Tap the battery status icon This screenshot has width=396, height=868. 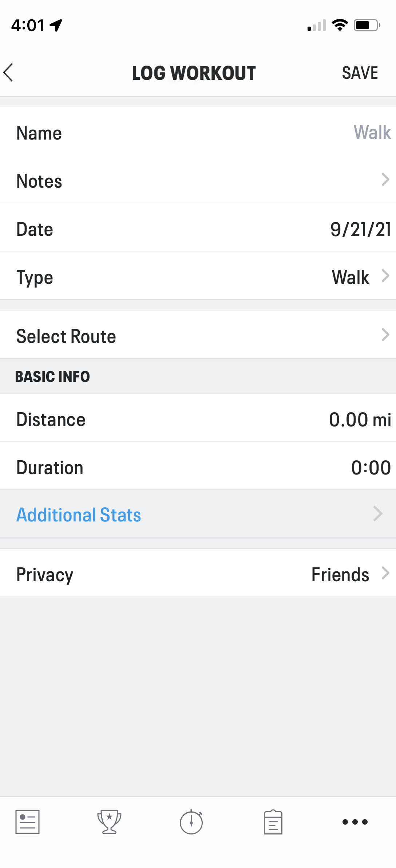point(367,25)
